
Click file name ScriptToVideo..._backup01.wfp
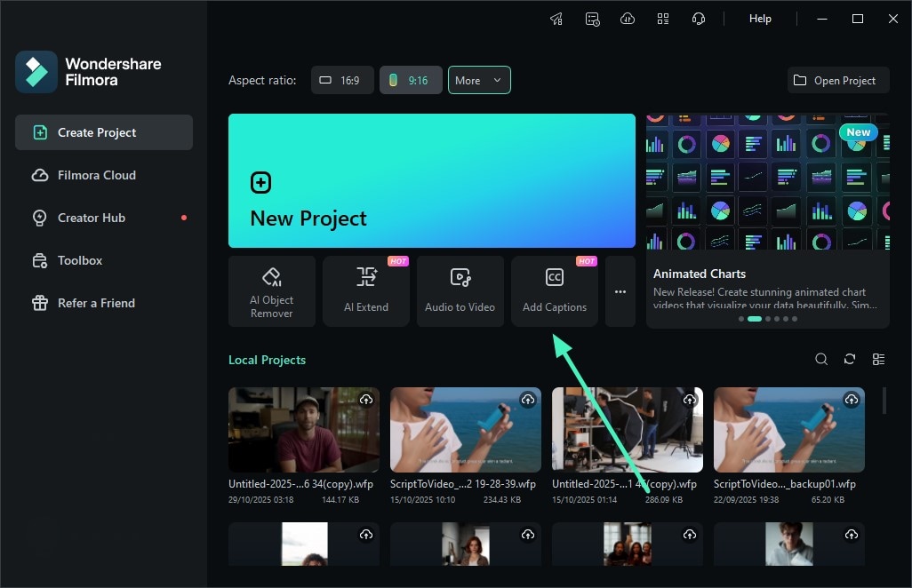point(785,484)
